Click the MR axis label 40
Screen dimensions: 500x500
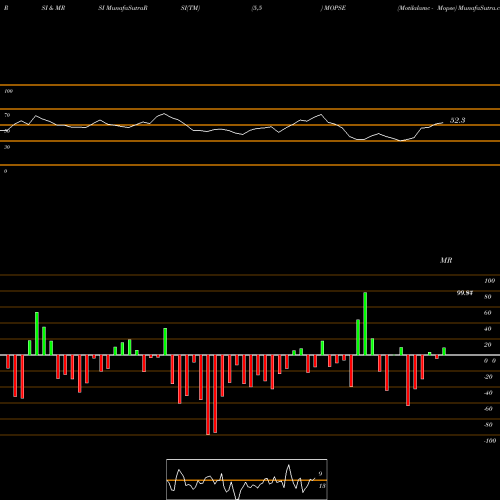488,329
